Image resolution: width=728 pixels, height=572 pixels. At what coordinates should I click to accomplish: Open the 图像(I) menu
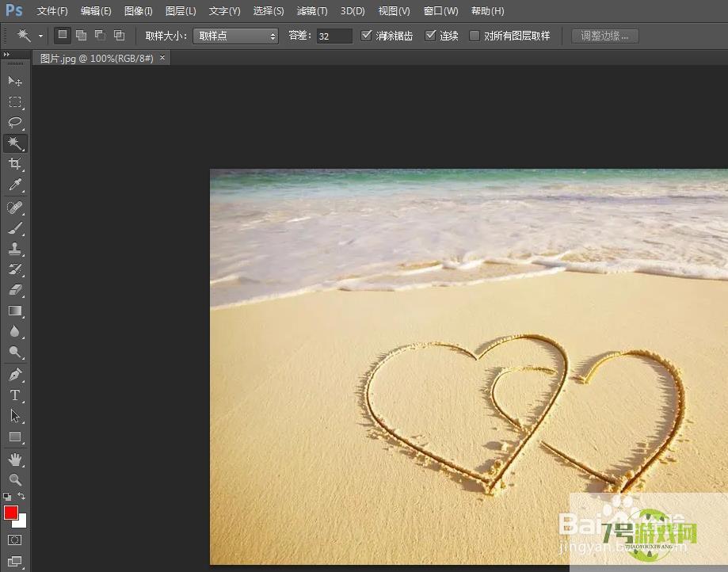[x=139, y=10]
